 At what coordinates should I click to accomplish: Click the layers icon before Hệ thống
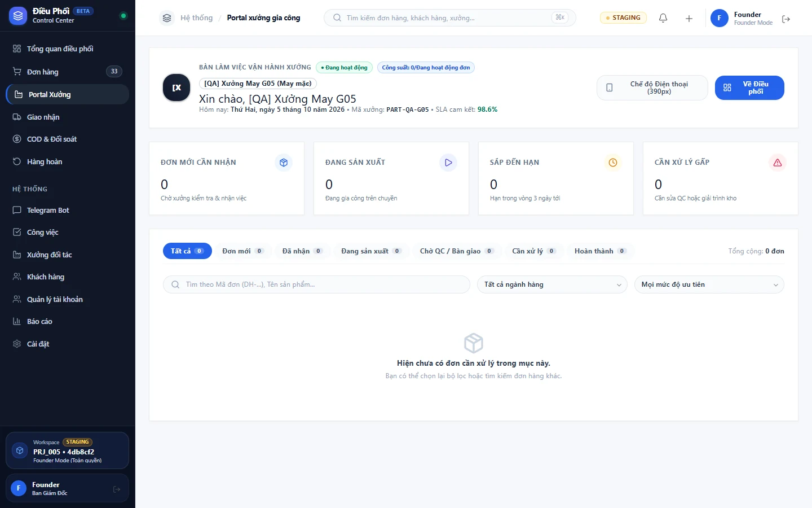click(x=167, y=18)
